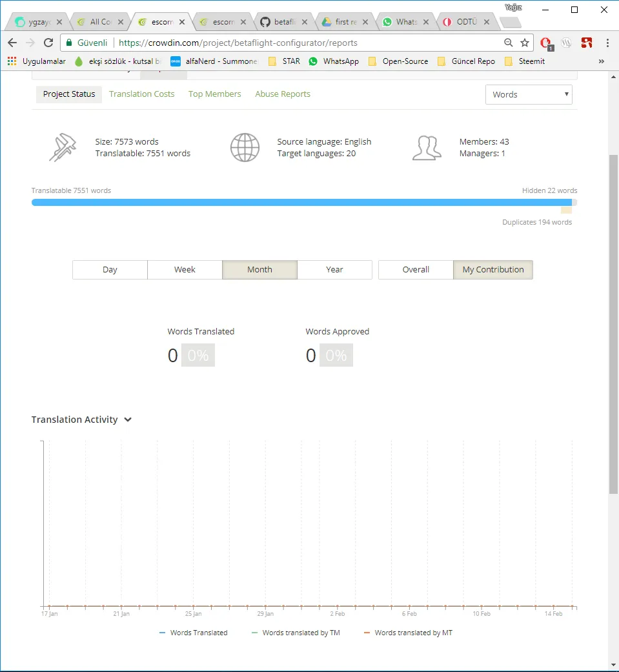Open the zoom magnifier icon in address bar

pos(509,43)
